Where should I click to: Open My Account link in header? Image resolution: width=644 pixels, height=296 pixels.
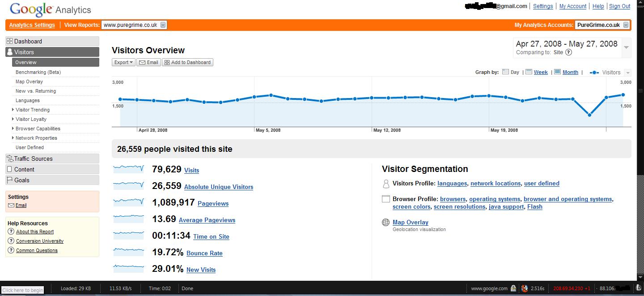(x=573, y=6)
